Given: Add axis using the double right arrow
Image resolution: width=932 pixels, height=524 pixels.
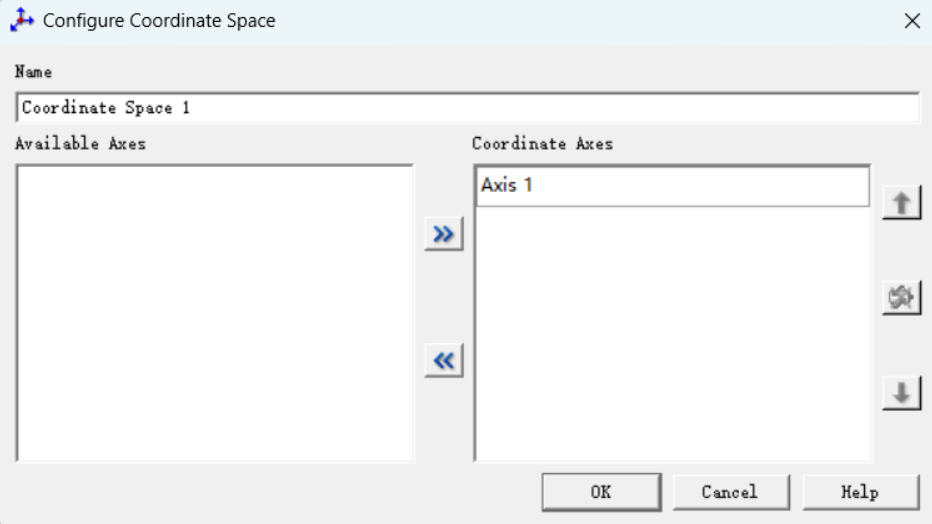Looking at the screenshot, I should 444,235.
